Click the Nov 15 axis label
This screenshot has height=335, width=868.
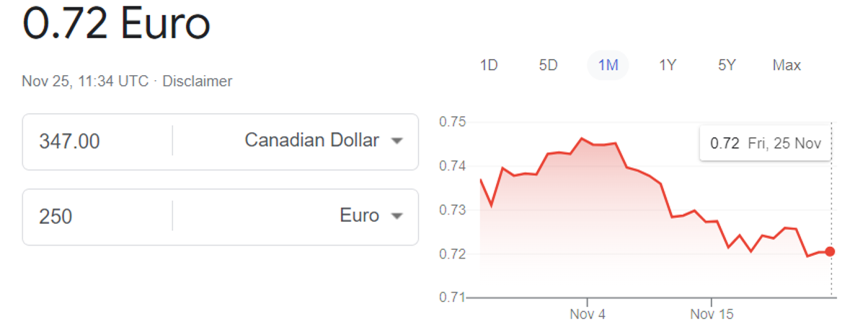(712, 315)
